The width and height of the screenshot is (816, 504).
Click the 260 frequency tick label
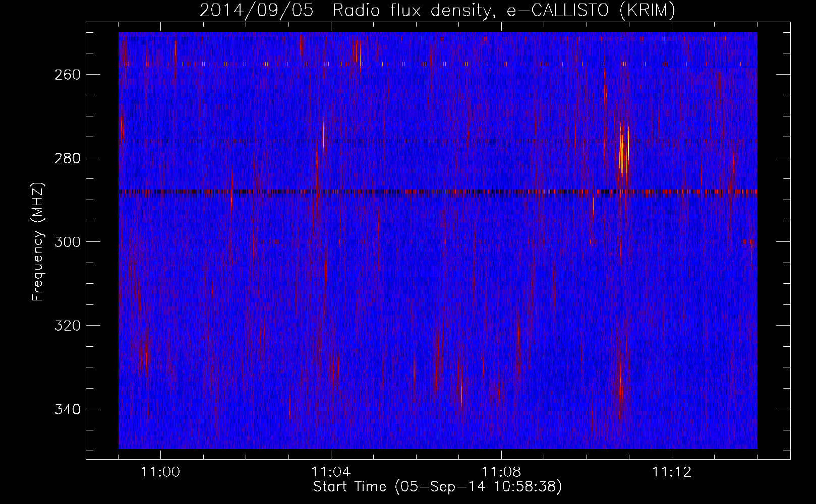[x=68, y=75]
